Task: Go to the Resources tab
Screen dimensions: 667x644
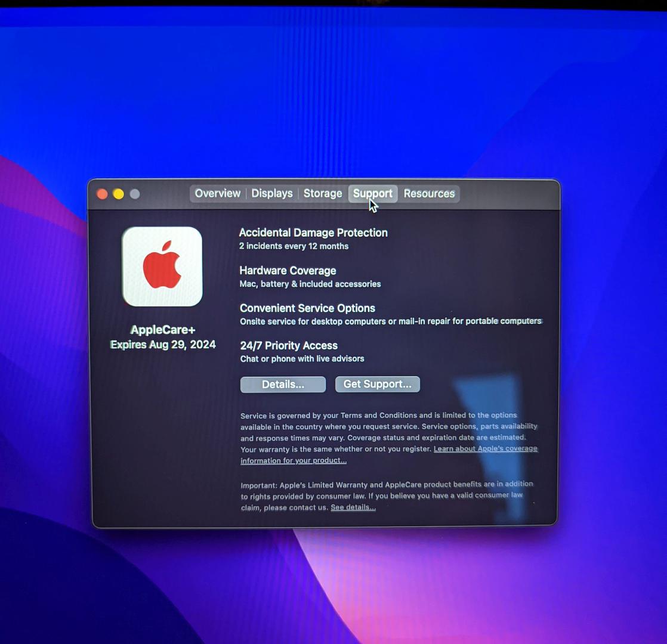Action: tap(429, 193)
